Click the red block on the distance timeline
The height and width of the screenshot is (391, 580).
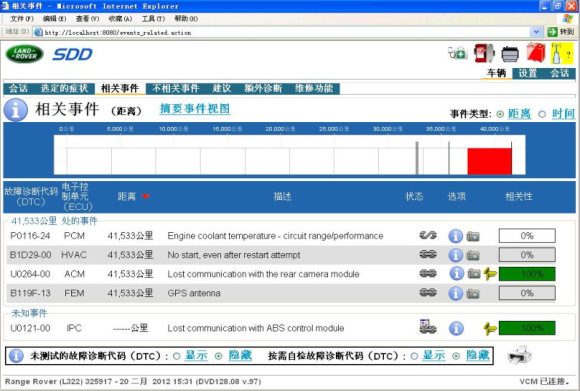tap(489, 161)
